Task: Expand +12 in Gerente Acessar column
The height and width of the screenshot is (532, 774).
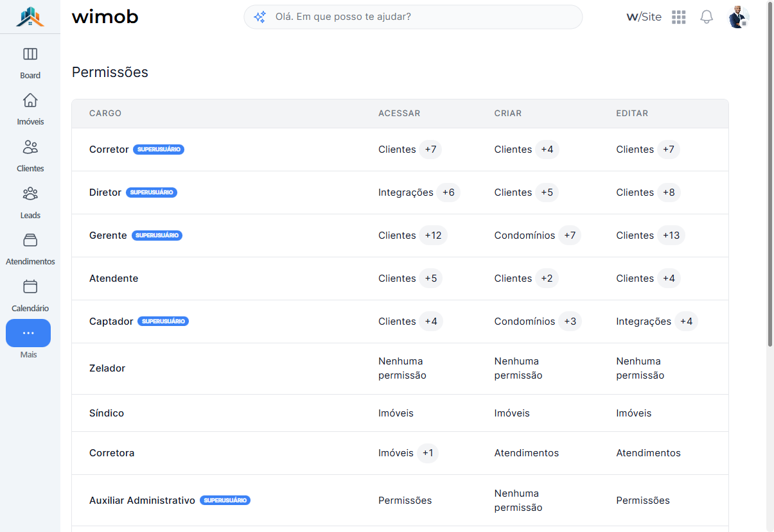Action: coord(433,236)
